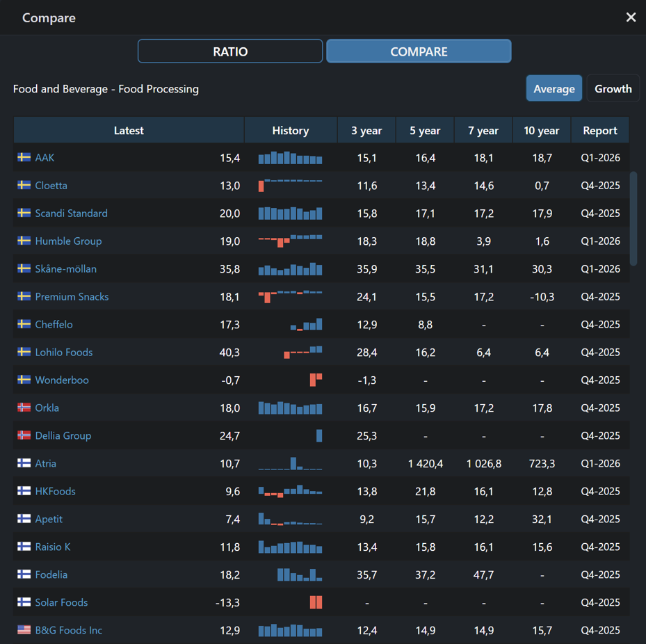Click the Swedish flag beside Humble Group
Viewport: 646px width, 644px height.
pyautogui.click(x=24, y=240)
